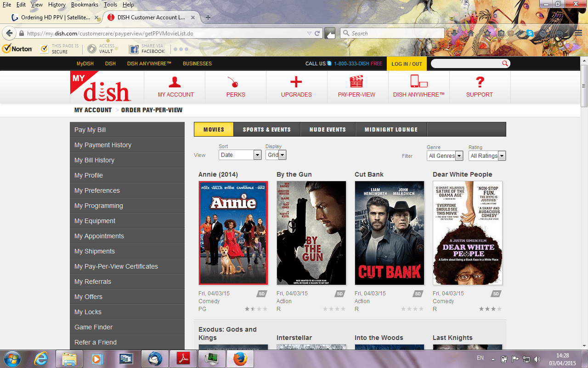Screen dimensions: 588x368
Task: Open the MyDISH top link
Action: click(x=85, y=63)
